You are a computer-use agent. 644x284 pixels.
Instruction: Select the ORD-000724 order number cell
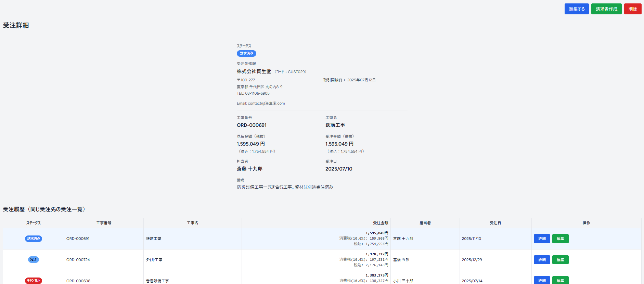click(78, 260)
